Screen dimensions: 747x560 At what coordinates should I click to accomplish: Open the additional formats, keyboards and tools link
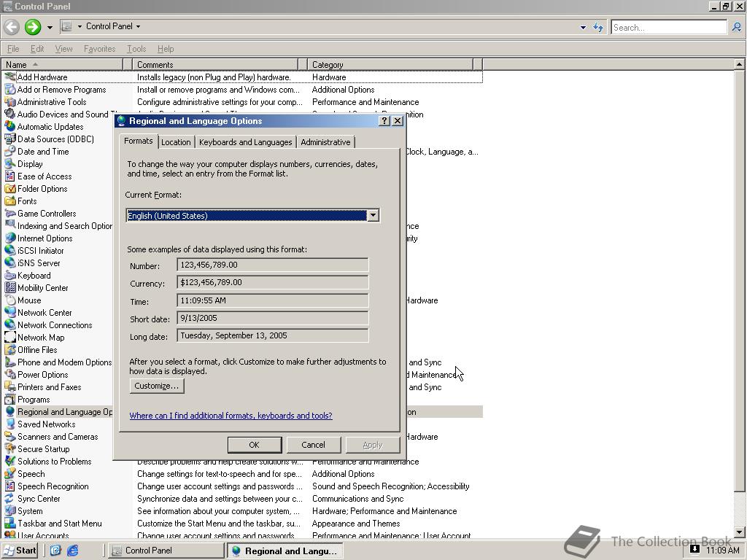[x=231, y=415]
